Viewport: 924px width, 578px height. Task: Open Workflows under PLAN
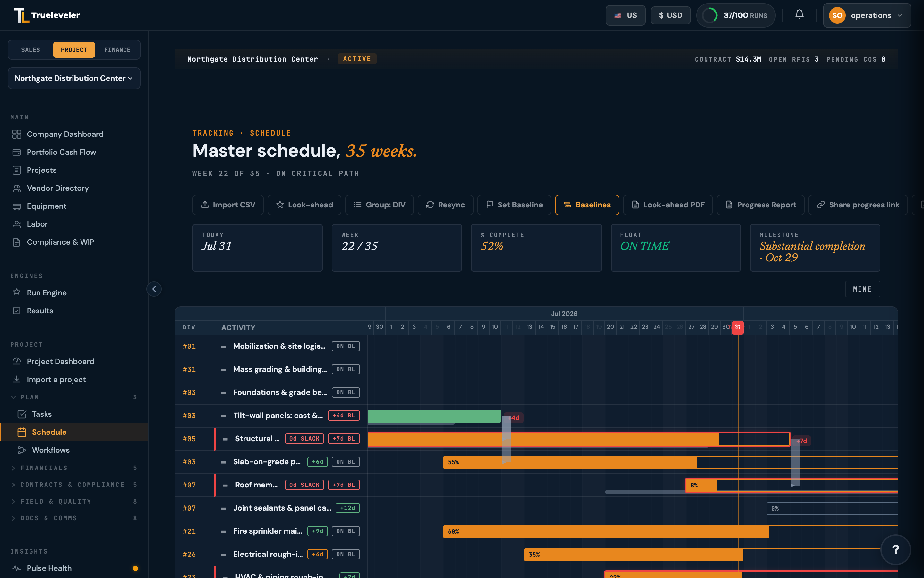point(74,450)
